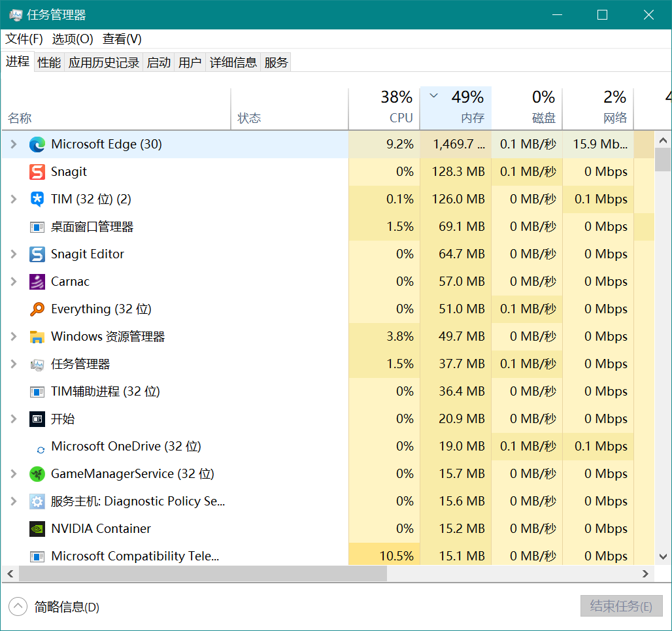This screenshot has width=672, height=631.
Task: Sort by the 名称 column header
Action: (x=116, y=109)
